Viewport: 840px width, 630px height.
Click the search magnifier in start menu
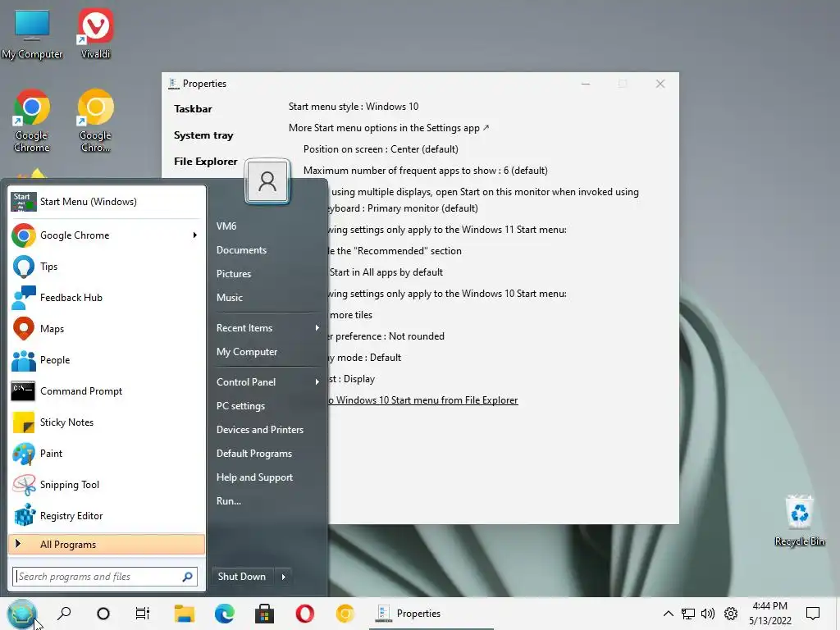click(x=187, y=577)
